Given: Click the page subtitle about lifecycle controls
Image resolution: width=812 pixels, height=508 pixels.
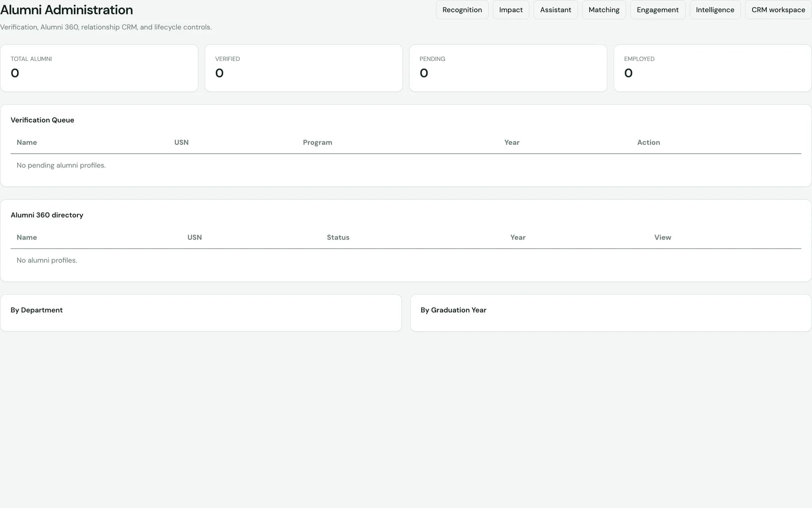Looking at the screenshot, I should click(x=106, y=27).
